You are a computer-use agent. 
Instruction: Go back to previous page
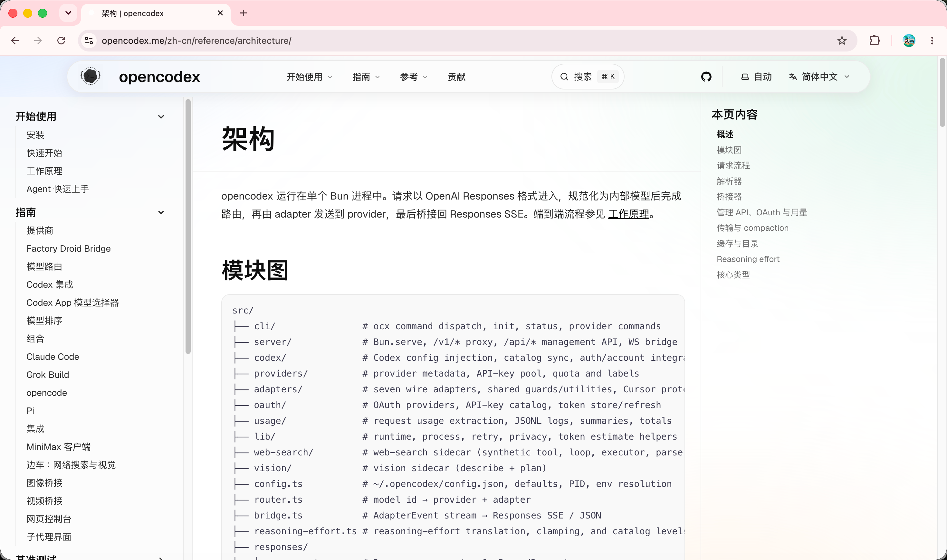click(x=15, y=40)
